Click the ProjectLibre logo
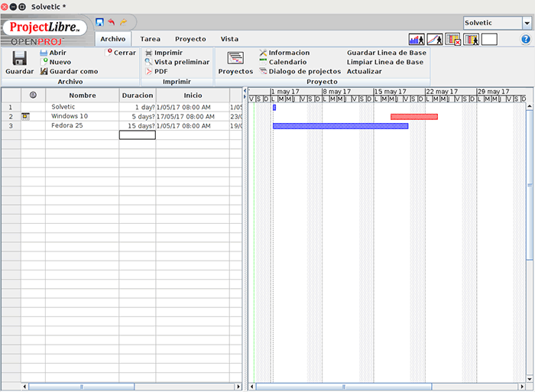Screen dimensions: 535x392 tap(44, 28)
